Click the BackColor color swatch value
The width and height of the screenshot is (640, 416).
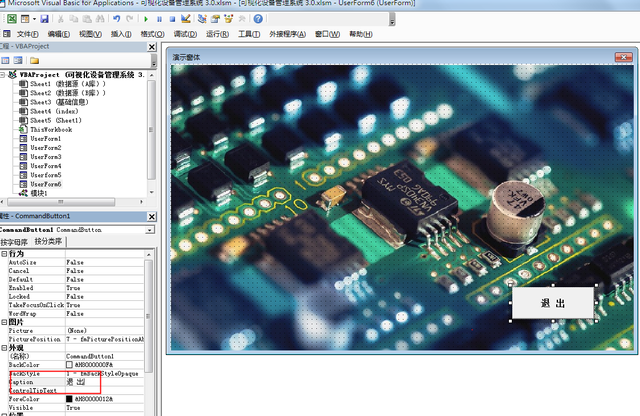click(69, 365)
